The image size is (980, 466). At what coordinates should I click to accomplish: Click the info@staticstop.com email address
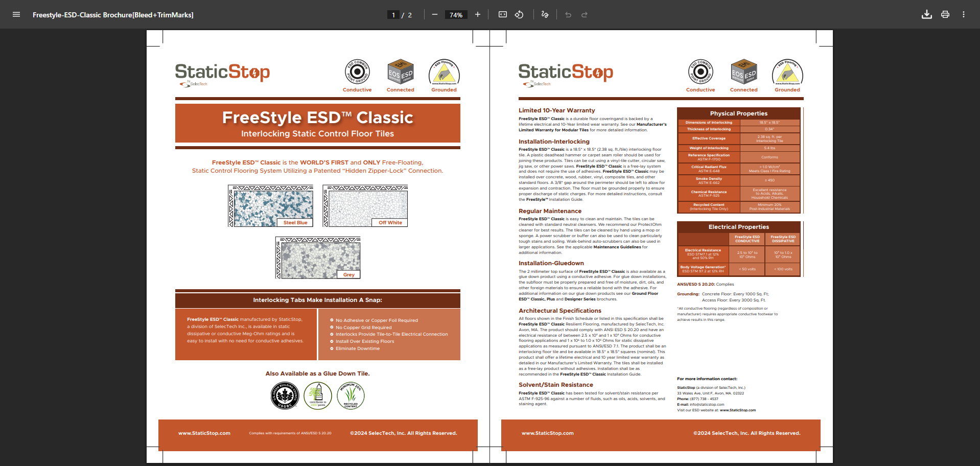click(x=707, y=404)
